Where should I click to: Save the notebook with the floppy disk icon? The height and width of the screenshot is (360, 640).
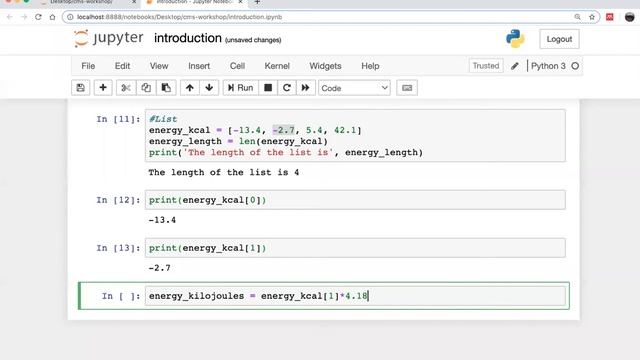pos(80,88)
